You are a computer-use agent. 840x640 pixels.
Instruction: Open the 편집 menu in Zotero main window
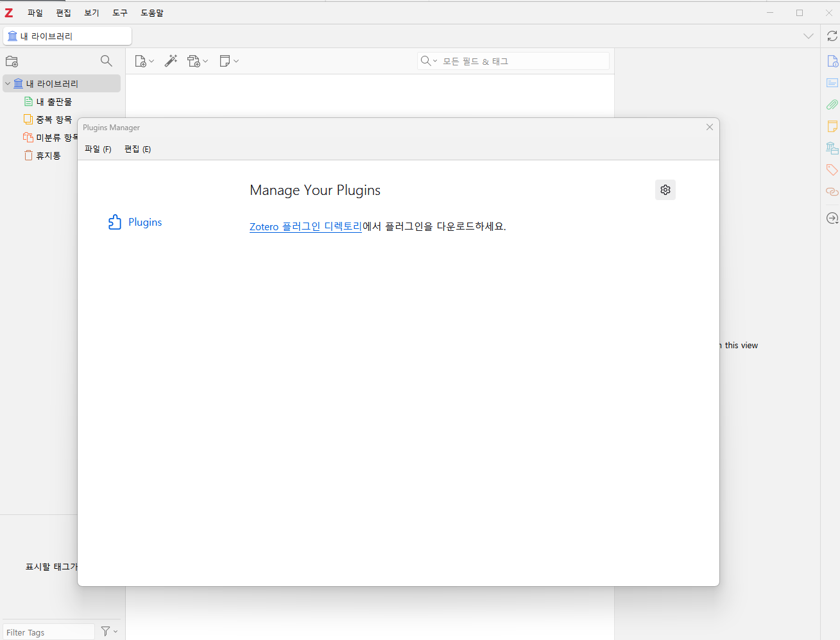(64, 13)
